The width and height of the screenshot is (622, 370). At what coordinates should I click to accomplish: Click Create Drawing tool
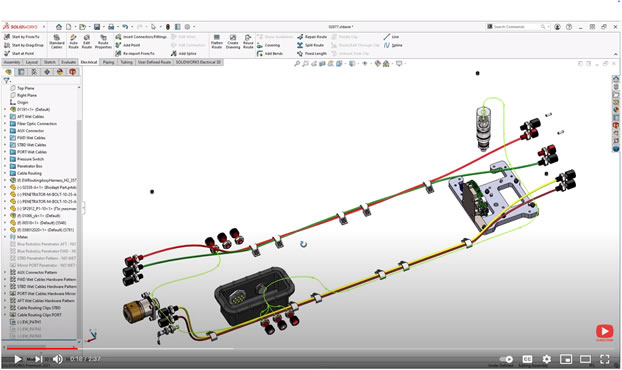(233, 41)
